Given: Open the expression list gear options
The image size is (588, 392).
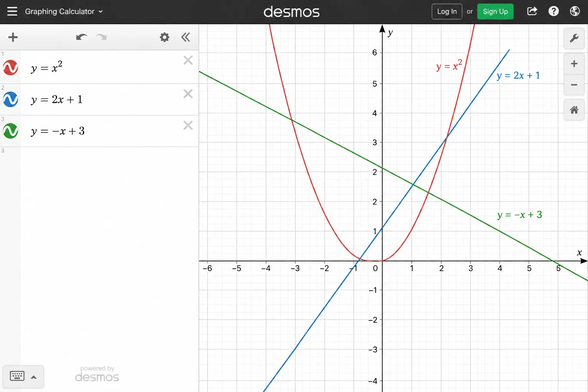Looking at the screenshot, I should point(165,37).
